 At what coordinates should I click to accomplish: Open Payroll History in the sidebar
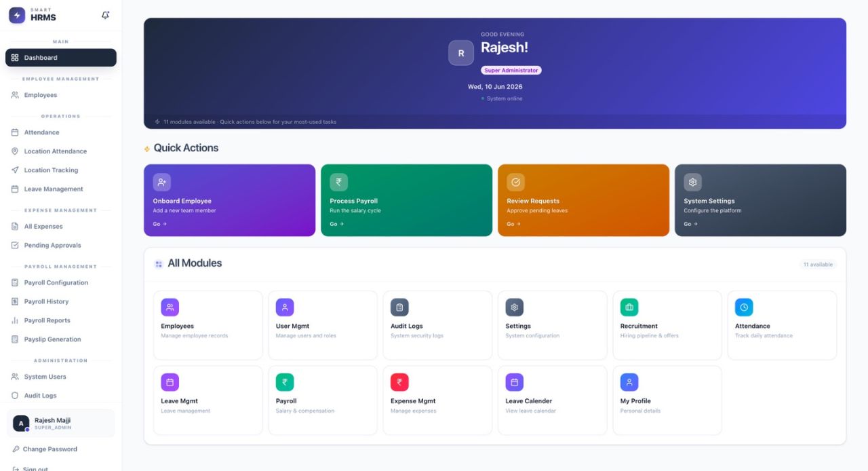[61, 301]
